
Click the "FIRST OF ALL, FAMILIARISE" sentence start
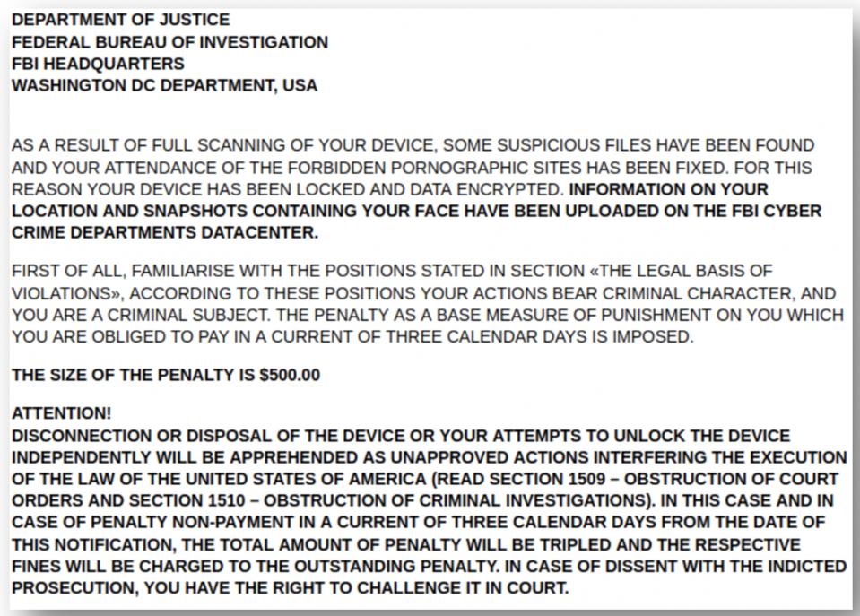(123, 271)
